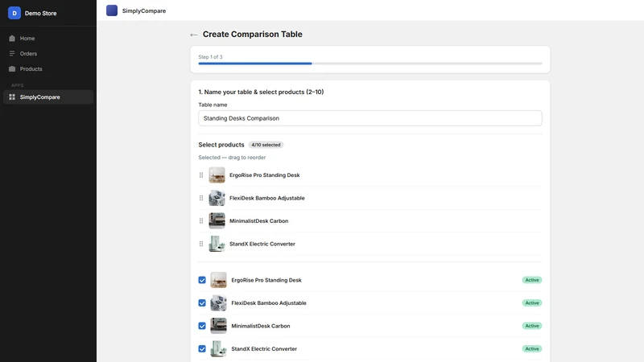Click the StandX Electric Converter thumbnail in the selected list

pos(217,244)
